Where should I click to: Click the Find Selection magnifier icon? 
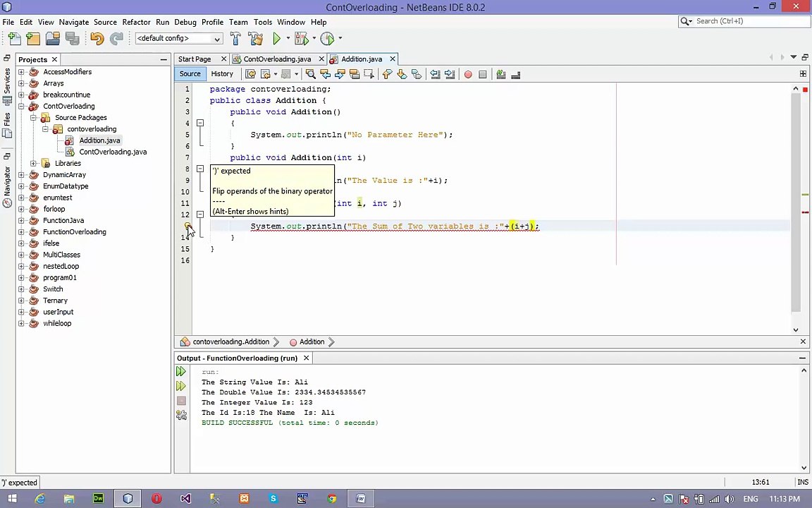310,74
